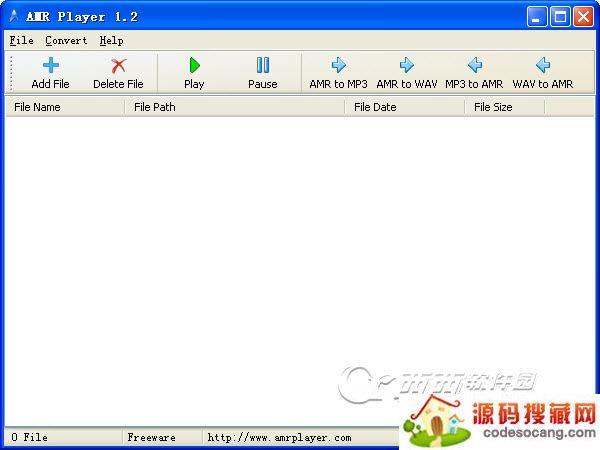The width and height of the screenshot is (600, 450).
Task: Open the Help menu
Action: click(111, 40)
